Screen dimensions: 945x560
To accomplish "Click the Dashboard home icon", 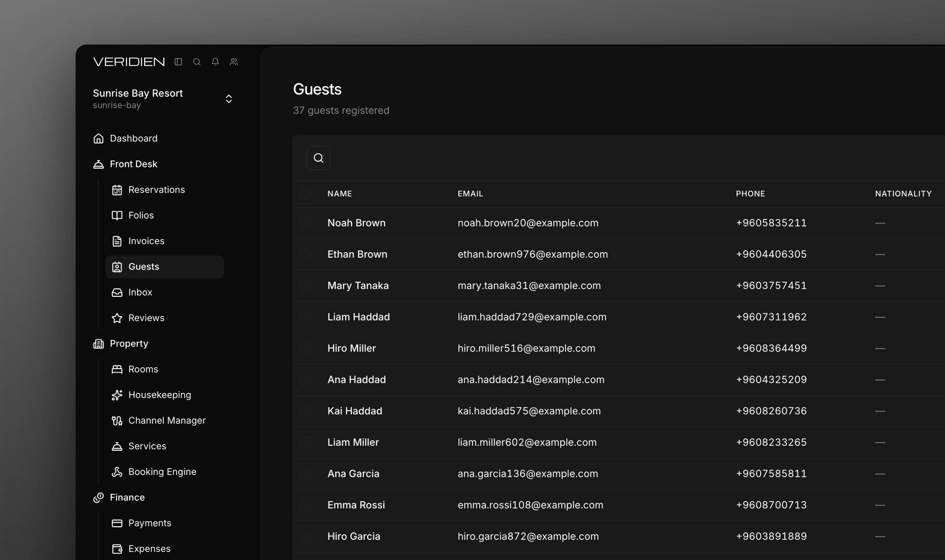I will coord(99,139).
